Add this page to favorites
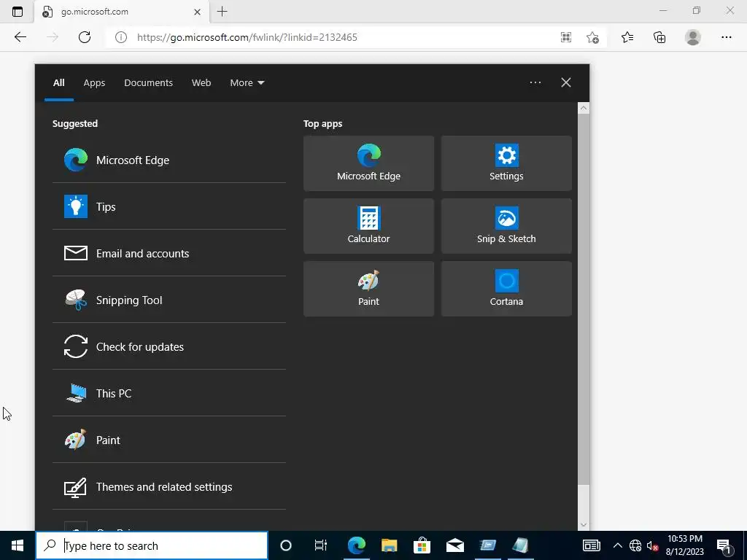The width and height of the screenshot is (747, 560). pyautogui.click(x=592, y=37)
